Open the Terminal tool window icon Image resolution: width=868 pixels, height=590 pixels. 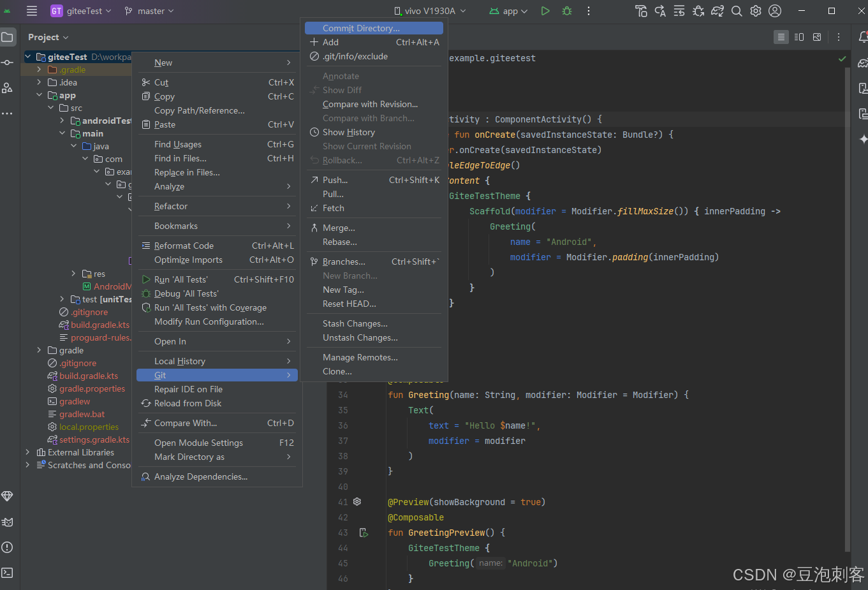tap(8, 573)
